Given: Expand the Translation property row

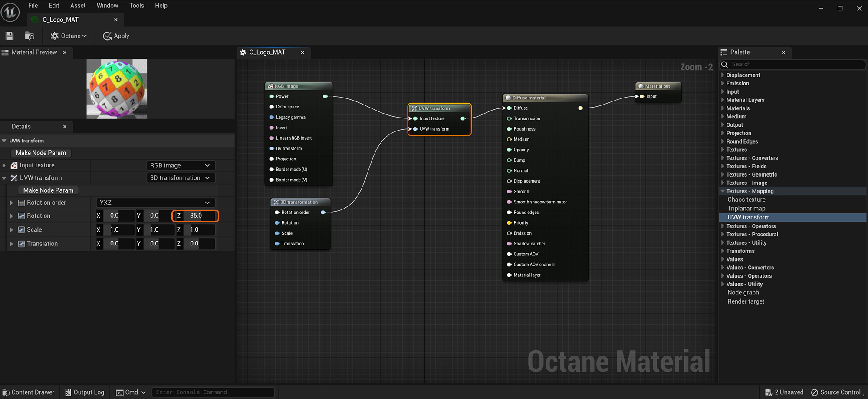Looking at the screenshot, I should (11, 244).
